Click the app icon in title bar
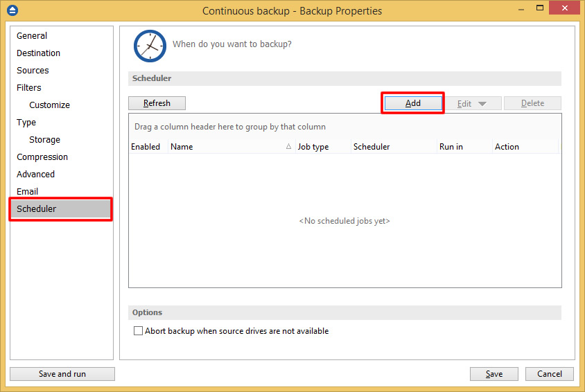The image size is (585, 392). pos(12,10)
